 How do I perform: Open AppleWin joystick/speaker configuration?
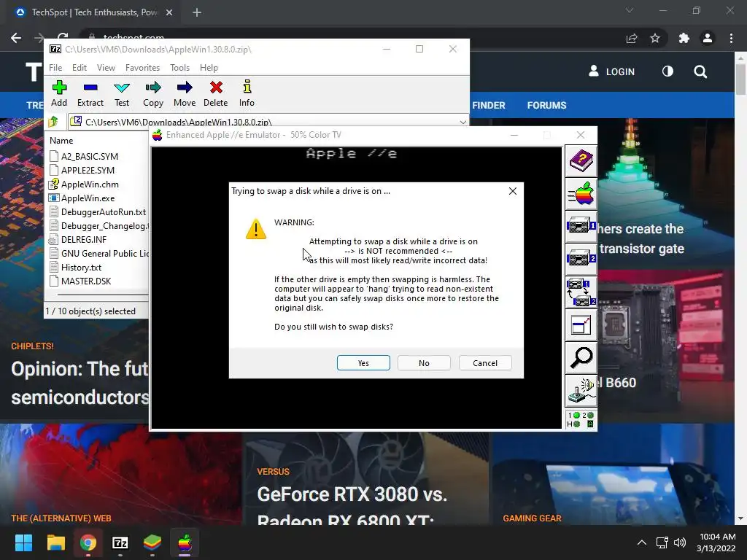coord(581,391)
